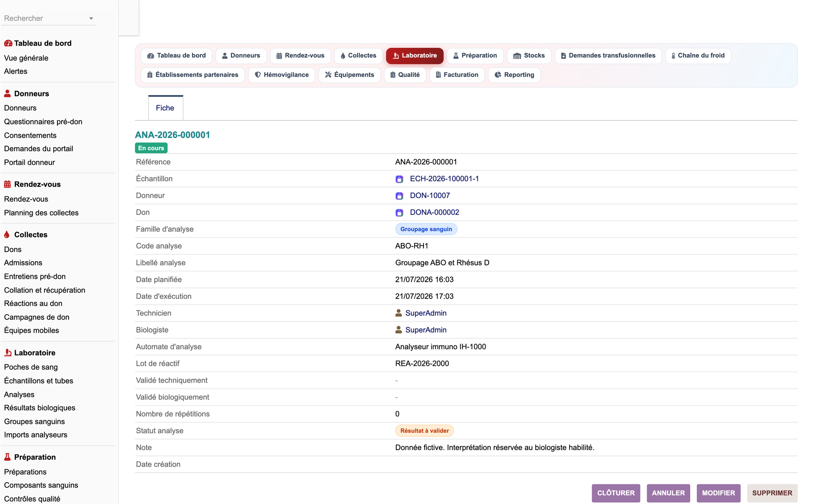Click the Résultat à valider status badge
815x504 pixels.
(x=424, y=431)
